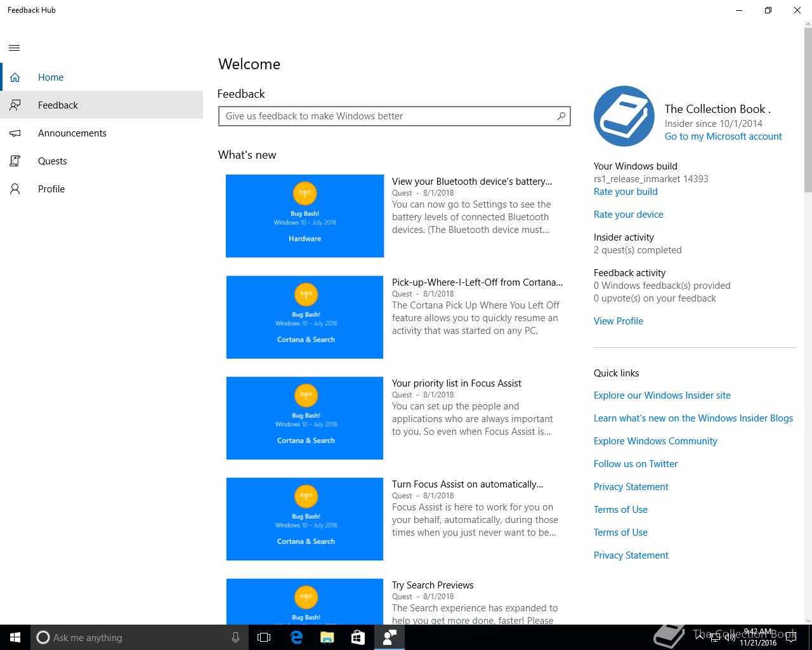The image size is (812, 650).
Task: Open the Windows Start button
Action: tap(15, 637)
